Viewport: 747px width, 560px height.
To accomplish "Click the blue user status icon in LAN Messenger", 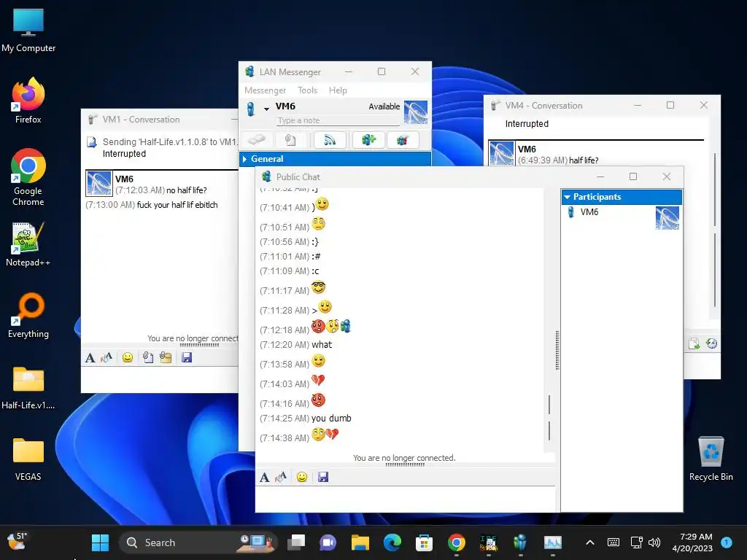I will (x=251, y=109).
